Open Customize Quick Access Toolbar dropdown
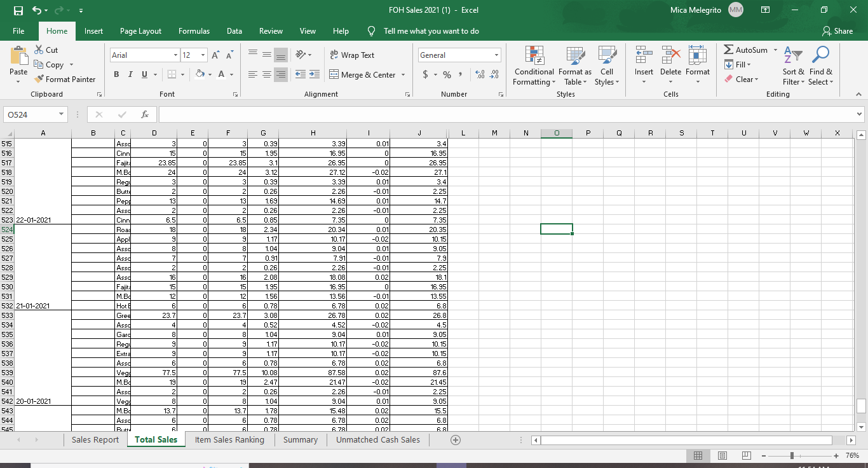 pos(81,10)
